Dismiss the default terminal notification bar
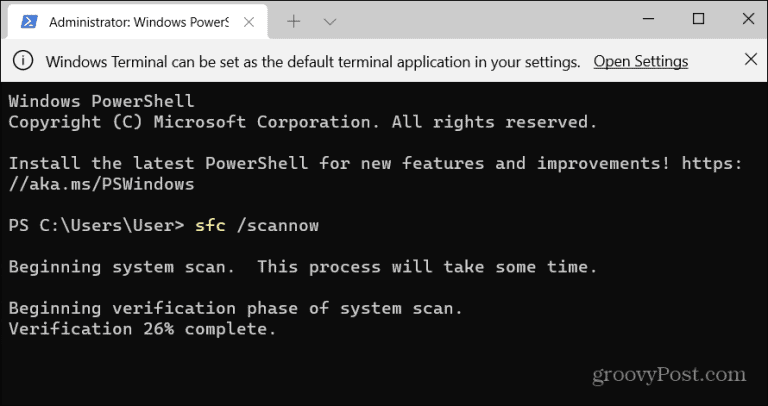This screenshot has height=406, width=768. pyautogui.click(x=750, y=62)
